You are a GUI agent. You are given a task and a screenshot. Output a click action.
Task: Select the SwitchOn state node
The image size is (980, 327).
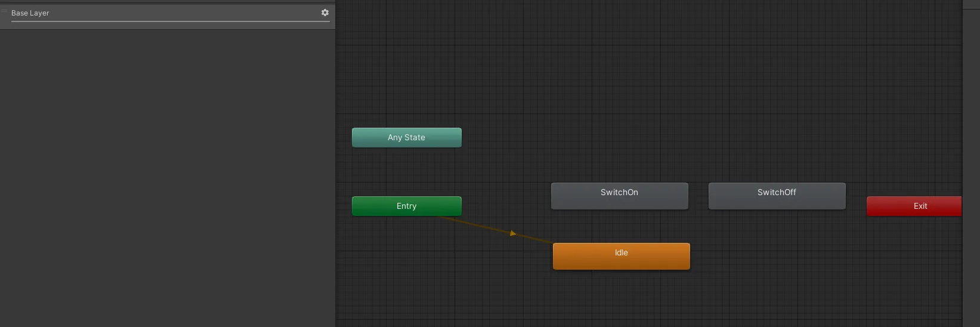coord(619,196)
